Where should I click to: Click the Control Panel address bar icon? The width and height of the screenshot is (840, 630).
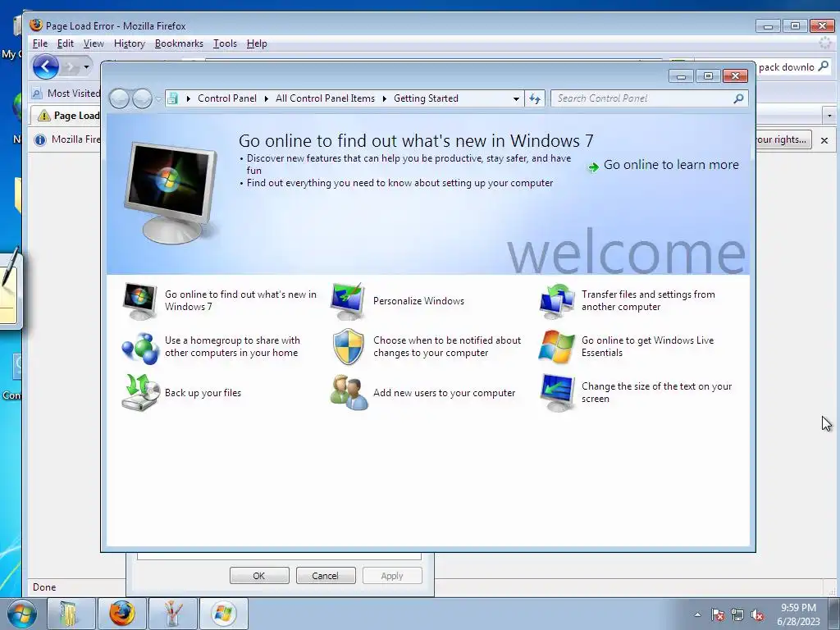(172, 98)
